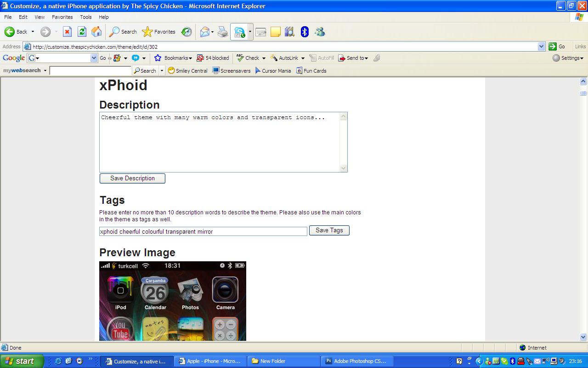The image size is (588, 368).
Task: Click the Internet Explorer quick launch icon
Action: pos(58,361)
